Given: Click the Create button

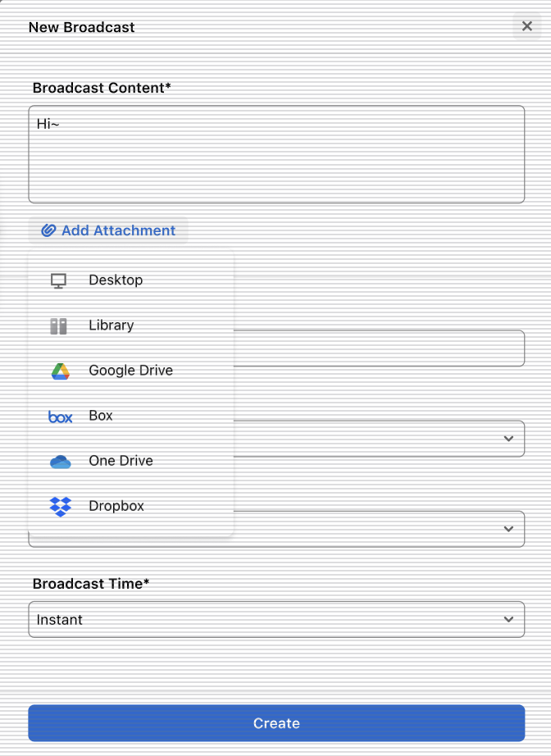Looking at the screenshot, I should [276, 723].
